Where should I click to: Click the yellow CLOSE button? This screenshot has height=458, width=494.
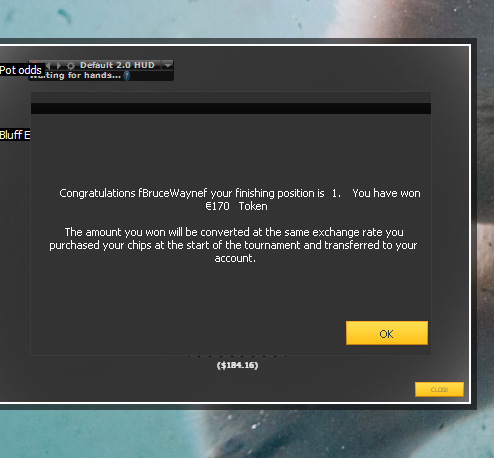click(x=439, y=389)
